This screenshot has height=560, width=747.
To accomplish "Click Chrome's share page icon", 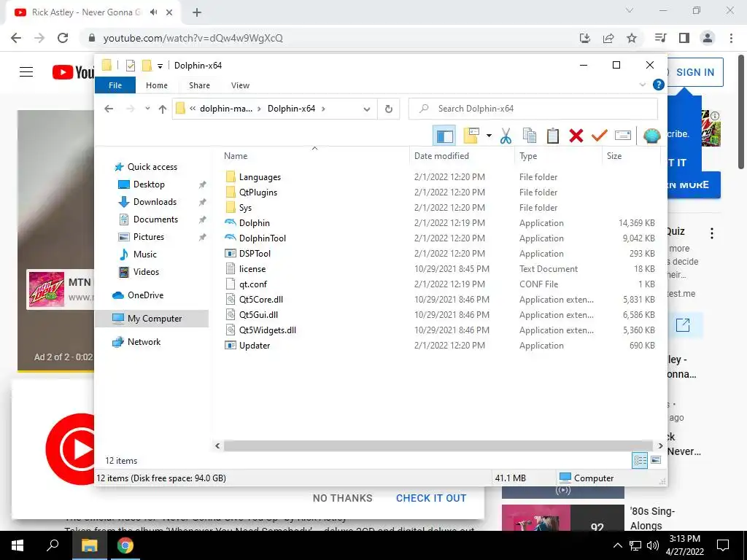I will tap(608, 38).
